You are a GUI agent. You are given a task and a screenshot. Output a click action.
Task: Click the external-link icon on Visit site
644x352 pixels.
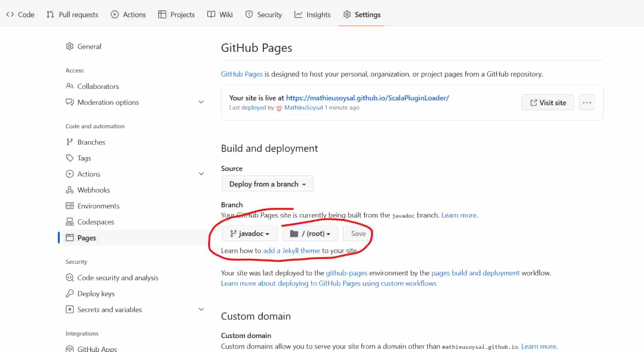(x=534, y=103)
